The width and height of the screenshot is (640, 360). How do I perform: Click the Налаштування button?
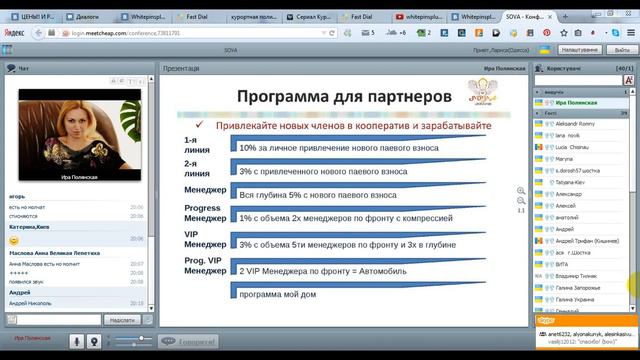pyautogui.click(x=580, y=50)
